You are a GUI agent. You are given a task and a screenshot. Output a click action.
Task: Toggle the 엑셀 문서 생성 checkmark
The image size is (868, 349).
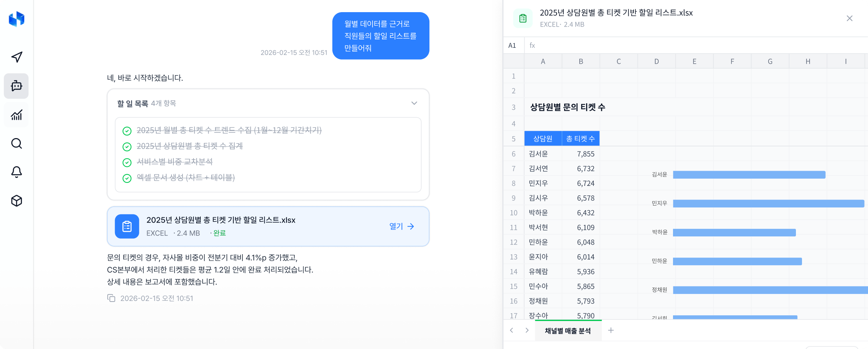pos(127,178)
